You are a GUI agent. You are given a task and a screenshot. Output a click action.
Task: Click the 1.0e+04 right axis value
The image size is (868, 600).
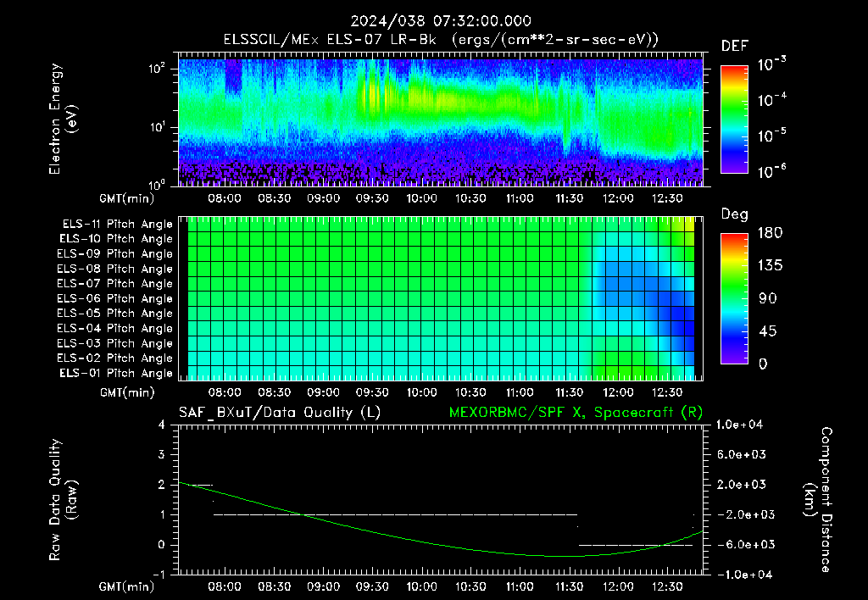pyautogui.click(x=739, y=425)
